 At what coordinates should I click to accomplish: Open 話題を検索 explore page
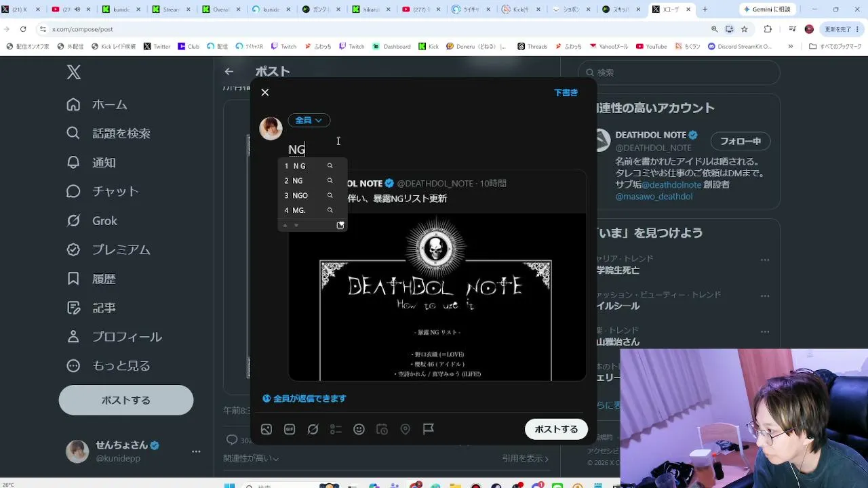pyautogui.click(x=108, y=134)
